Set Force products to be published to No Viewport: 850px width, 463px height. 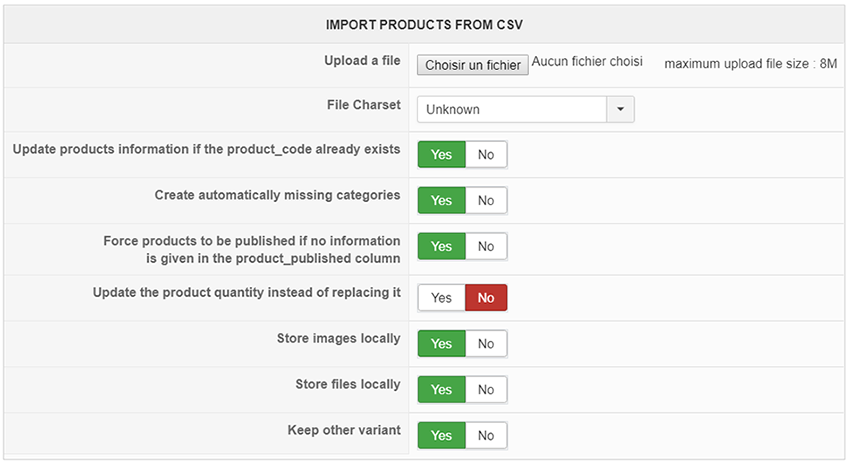pos(486,247)
